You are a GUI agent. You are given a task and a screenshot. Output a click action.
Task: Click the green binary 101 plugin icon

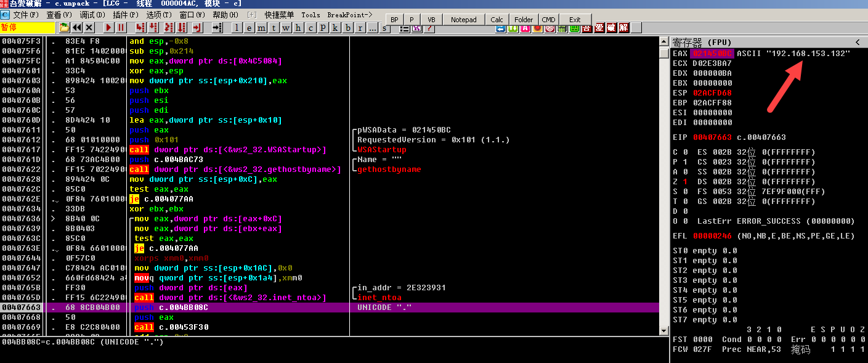tap(562, 28)
